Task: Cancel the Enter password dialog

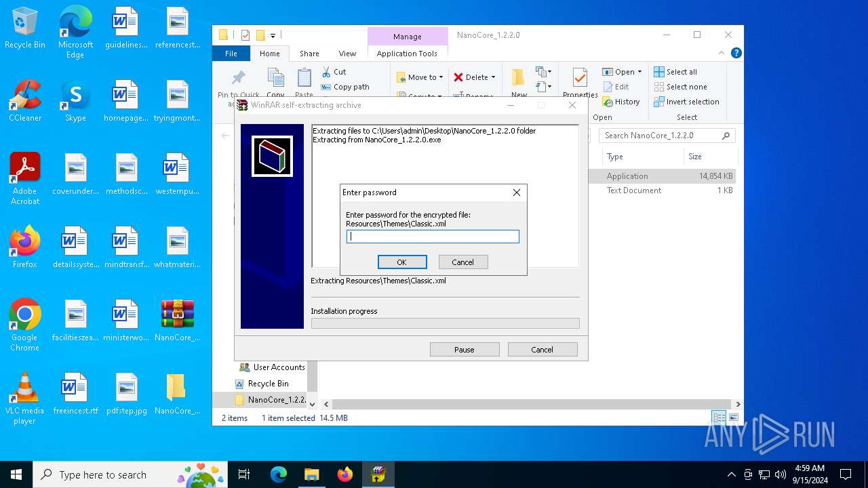Action: (x=462, y=262)
